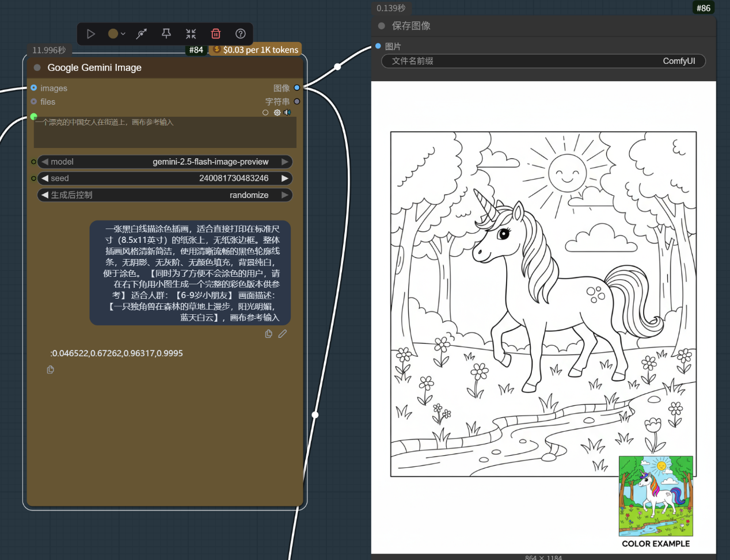Switch 生成后控制 to previous option
Viewport: 730px width, 560px height.
pos(44,195)
